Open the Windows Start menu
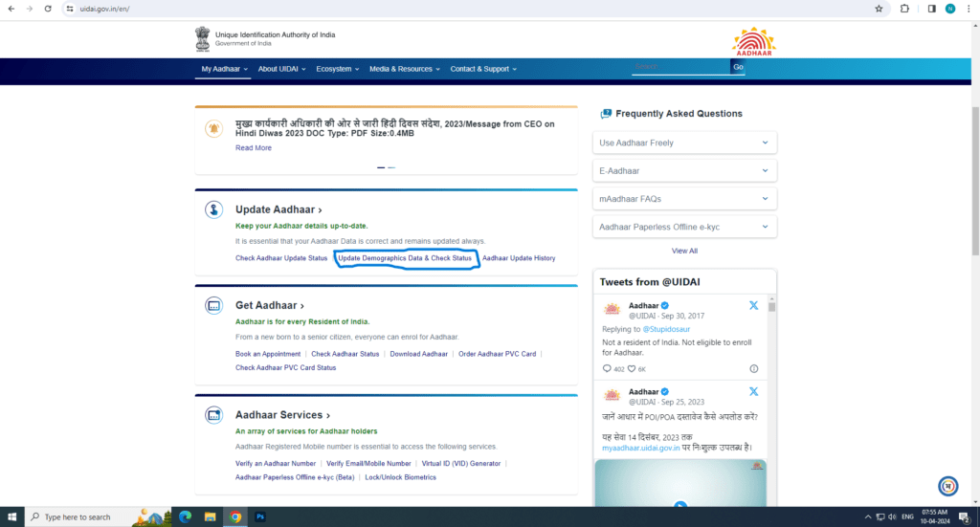Viewport: 980px width, 527px height. pos(11,516)
